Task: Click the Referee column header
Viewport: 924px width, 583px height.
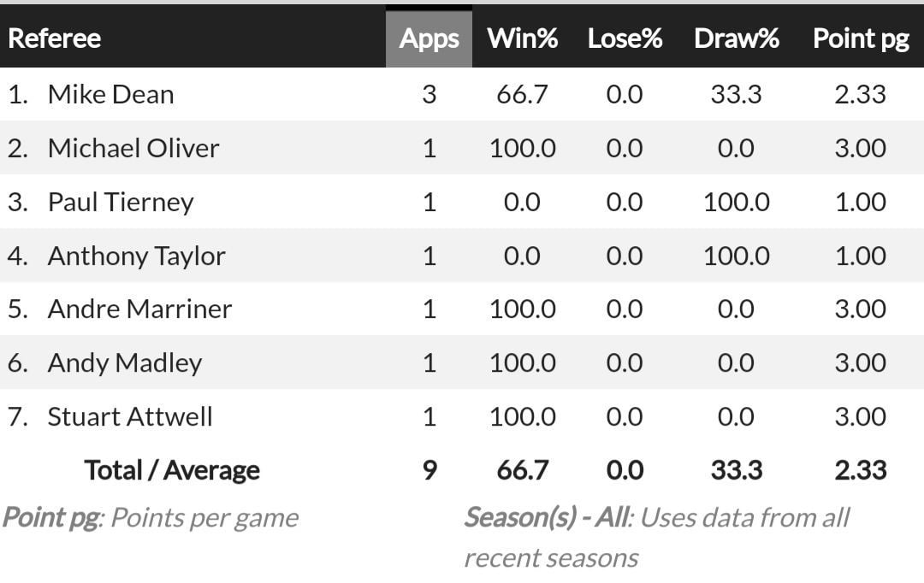Action: coord(54,38)
